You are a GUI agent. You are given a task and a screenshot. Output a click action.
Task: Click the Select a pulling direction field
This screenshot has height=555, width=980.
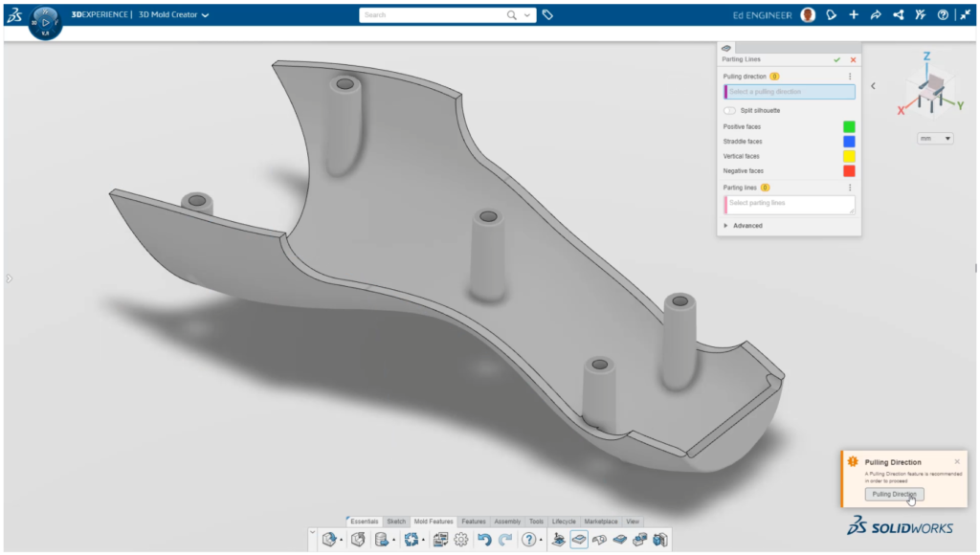[790, 92]
